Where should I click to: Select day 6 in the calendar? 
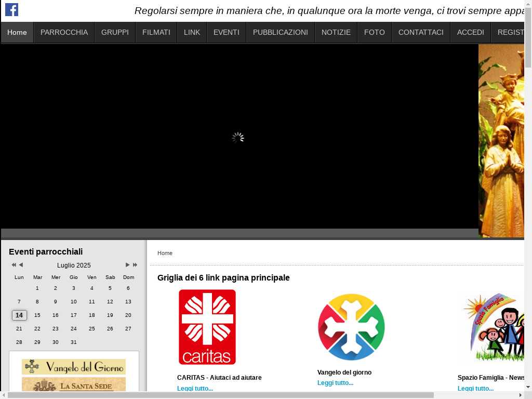128,288
